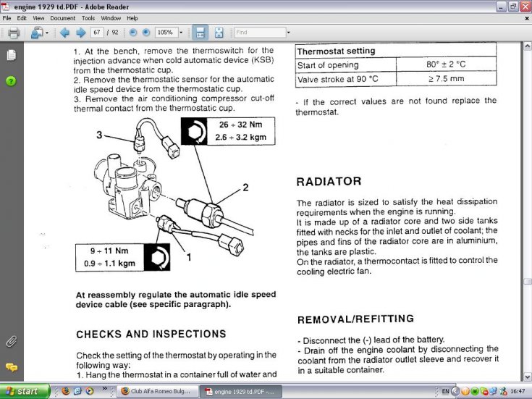Open the Attachments paperclip panel
Viewport: 532px width, 399px height.
11,341
